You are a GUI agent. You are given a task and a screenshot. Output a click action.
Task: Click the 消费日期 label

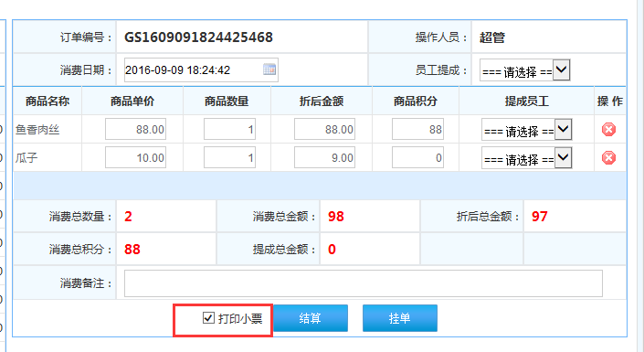coord(86,70)
